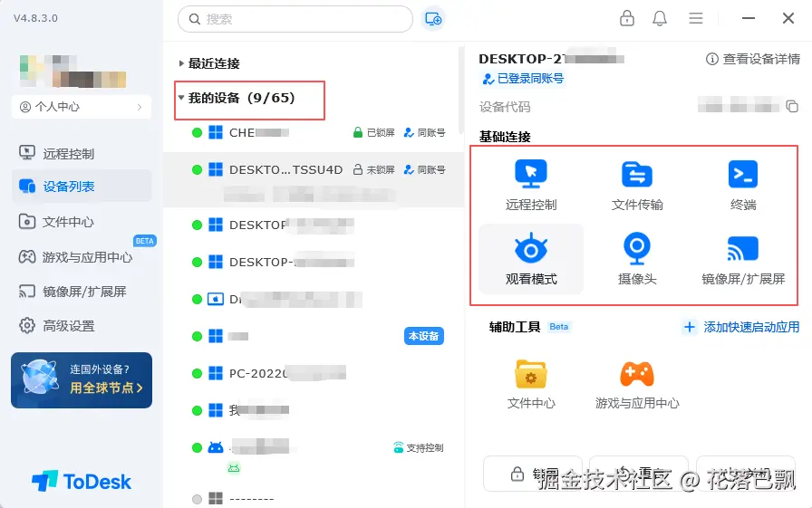This screenshot has height=508, width=812.
Task: Select 设备列表 in the sidebar
Action: [x=82, y=187]
